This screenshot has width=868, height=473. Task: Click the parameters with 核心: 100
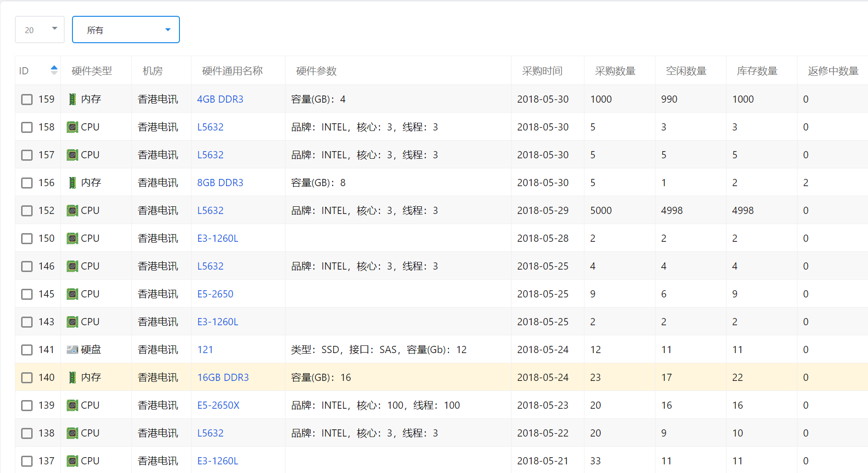coord(376,405)
